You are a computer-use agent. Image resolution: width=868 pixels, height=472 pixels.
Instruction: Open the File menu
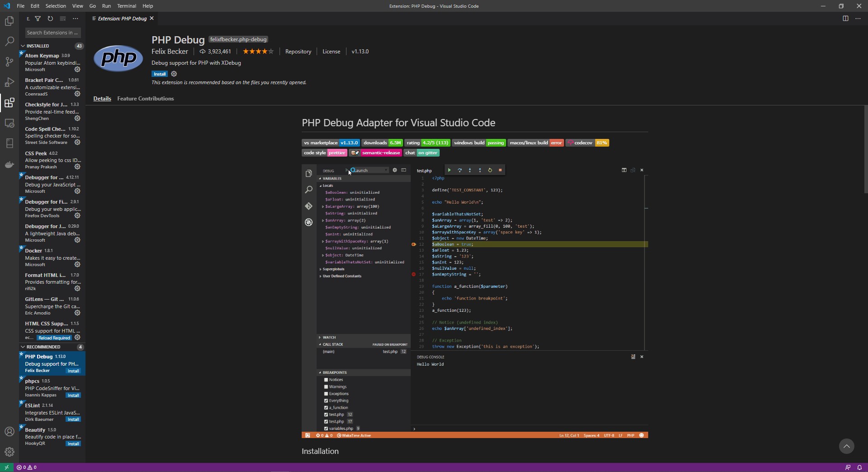20,6
